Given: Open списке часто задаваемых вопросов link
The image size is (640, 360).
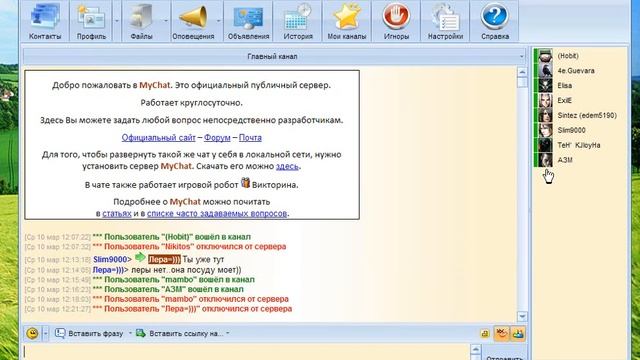Looking at the screenshot, I should 217,213.
